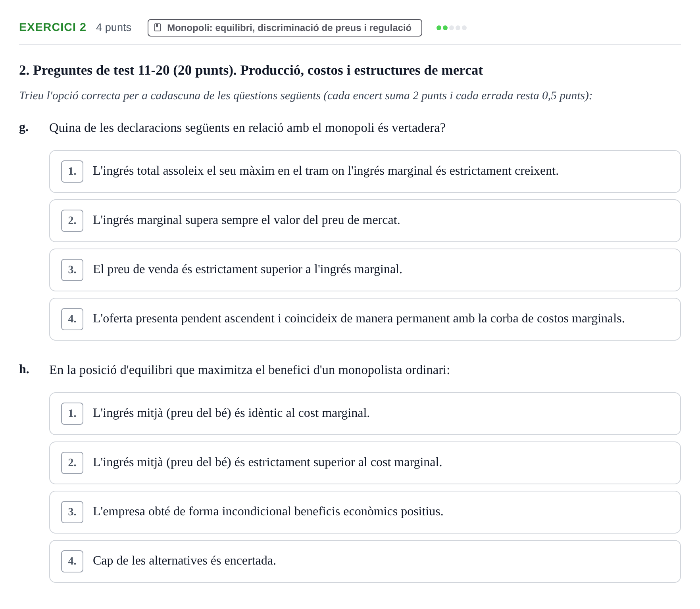
Task: Open the Monopoli topic tag
Action: coord(285,28)
